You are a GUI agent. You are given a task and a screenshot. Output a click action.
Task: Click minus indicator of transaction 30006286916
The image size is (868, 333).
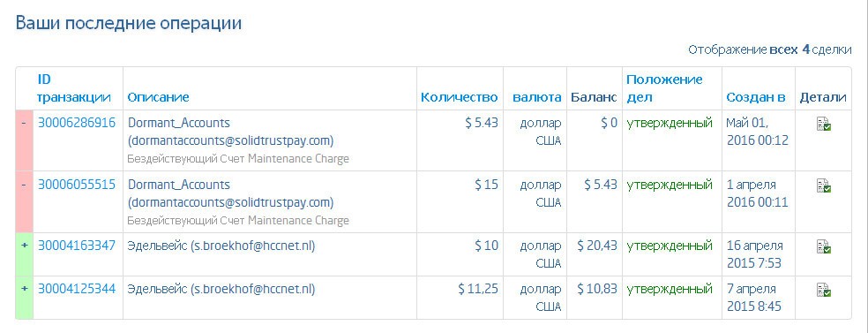pos(24,123)
